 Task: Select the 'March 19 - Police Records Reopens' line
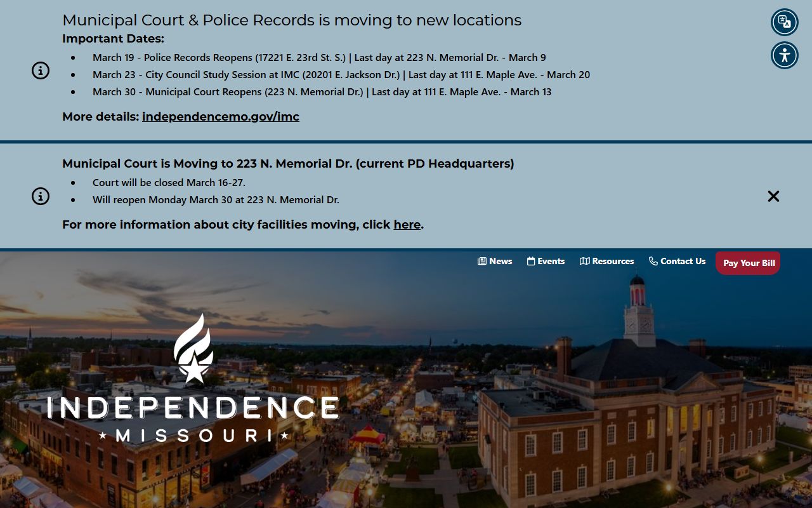(x=319, y=57)
